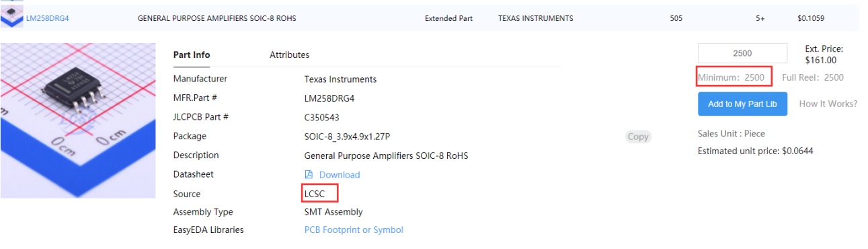The width and height of the screenshot is (868, 249).
Task: Open the How It Works? link
Action: pyautogui.click(x=828, y=104)
